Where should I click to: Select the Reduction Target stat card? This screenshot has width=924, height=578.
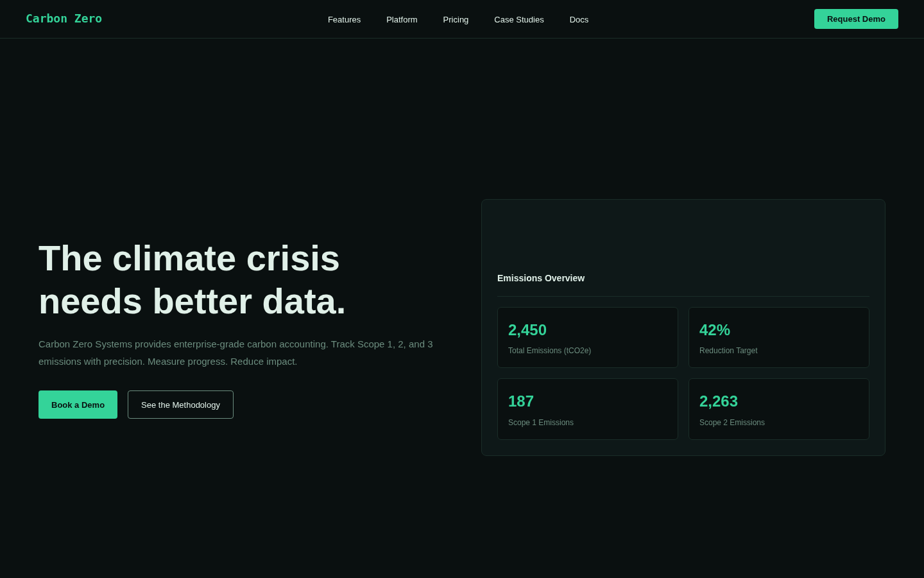[x=778, y=337]
